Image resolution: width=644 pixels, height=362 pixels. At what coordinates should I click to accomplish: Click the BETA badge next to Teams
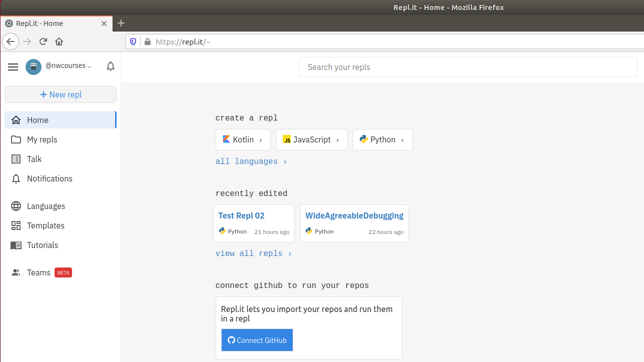pyautogui.click(x=64, y=272)
